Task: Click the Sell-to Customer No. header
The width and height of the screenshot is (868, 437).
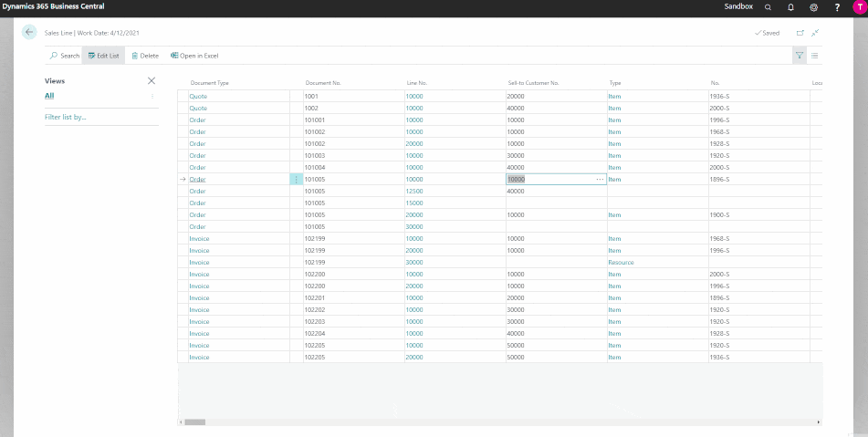Action: [x=534, y=83]
